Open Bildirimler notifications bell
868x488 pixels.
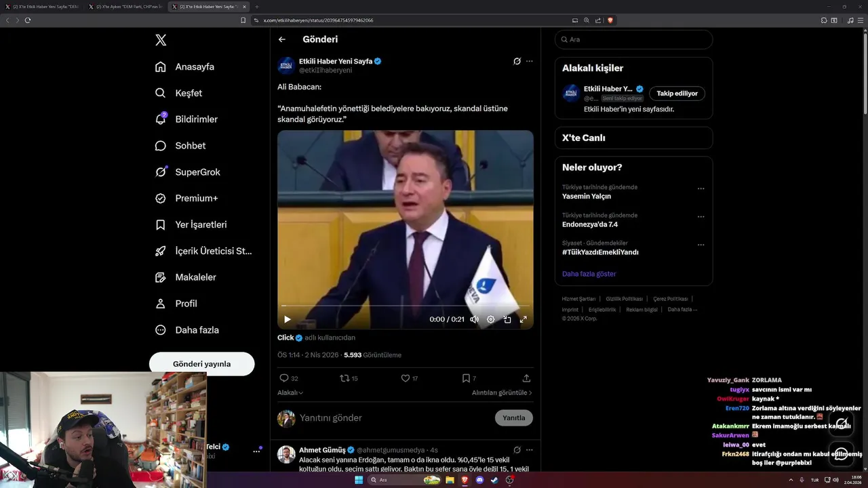tap(161, 119)
